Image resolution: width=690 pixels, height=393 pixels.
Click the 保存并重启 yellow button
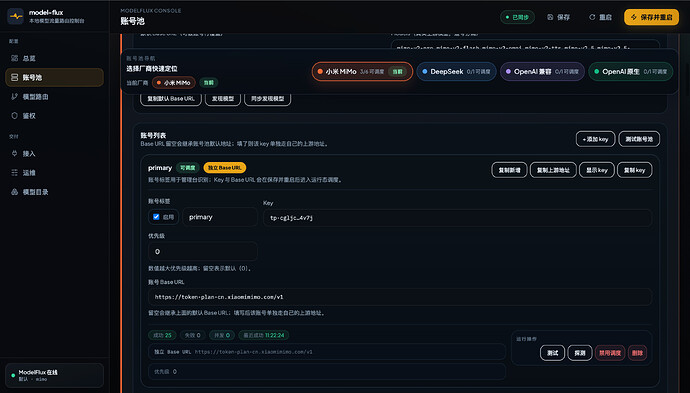coord(651,17)
